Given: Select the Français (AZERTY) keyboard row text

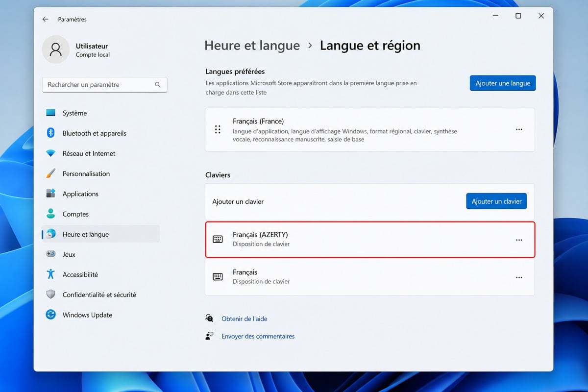Looking at the screenshot, I should [260, 235].
